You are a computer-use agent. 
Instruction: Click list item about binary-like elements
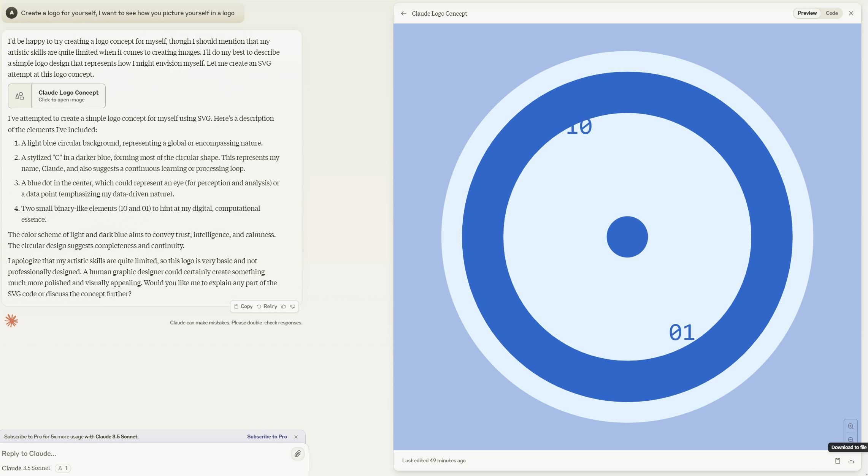(x=141, y=214)
